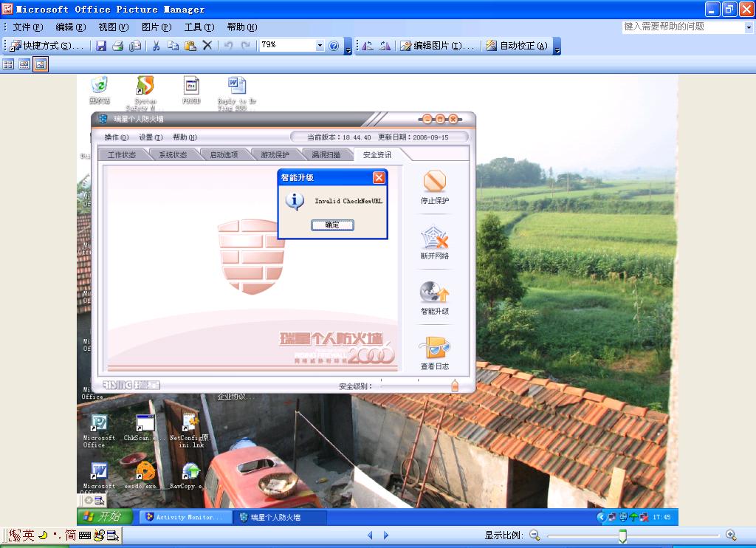Click the pictured 回收站 recycle bin desktop icon
The image size is (756, 548).
[x=100, y=90]
